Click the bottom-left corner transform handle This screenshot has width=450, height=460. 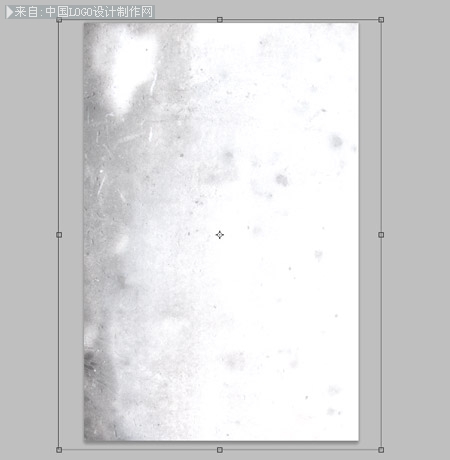click(59, 450)
